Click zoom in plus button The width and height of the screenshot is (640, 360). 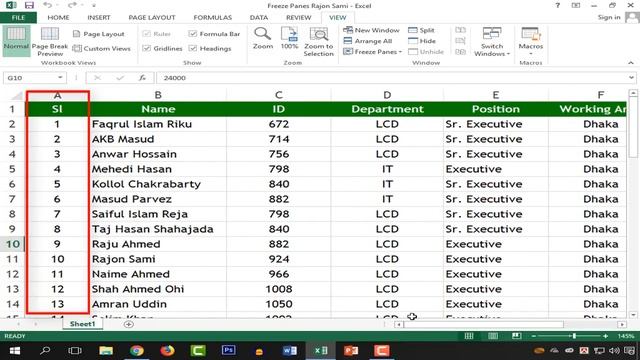(x=605, y=336)
